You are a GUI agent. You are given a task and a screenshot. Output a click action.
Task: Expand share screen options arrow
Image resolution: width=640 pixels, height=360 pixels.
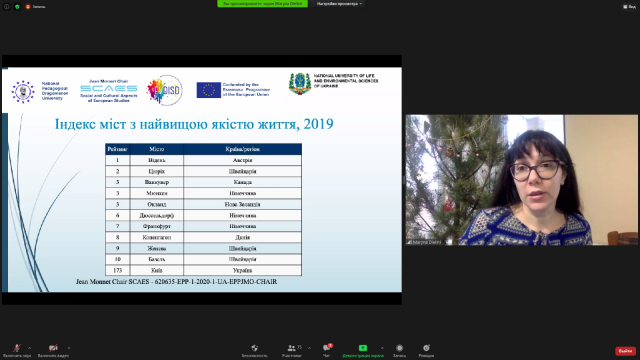[x=382, y=348]
